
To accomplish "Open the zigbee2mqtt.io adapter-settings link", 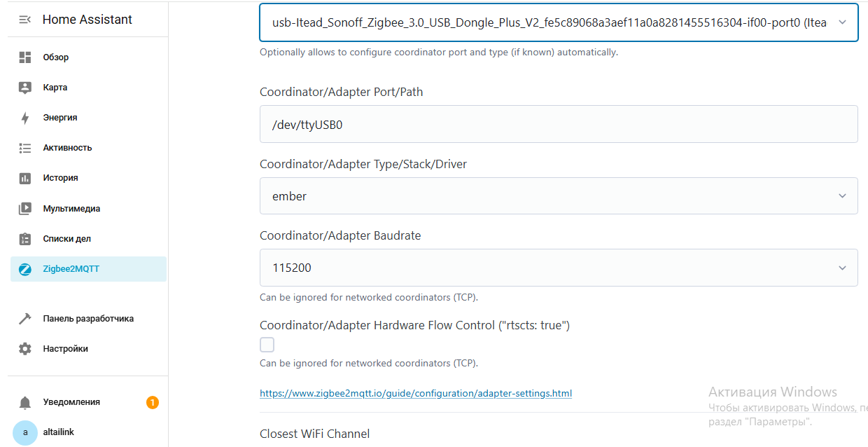I will pyautogui.click(x=416, y=394).
